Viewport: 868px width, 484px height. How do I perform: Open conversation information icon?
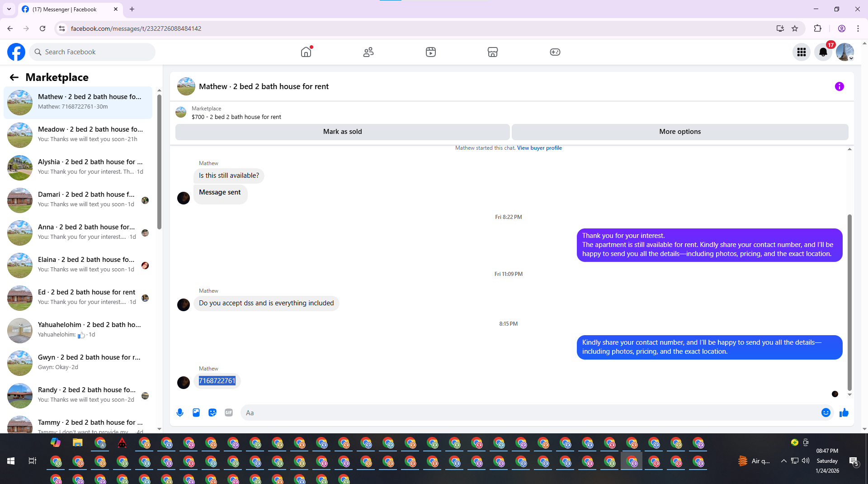pos(840,86)
